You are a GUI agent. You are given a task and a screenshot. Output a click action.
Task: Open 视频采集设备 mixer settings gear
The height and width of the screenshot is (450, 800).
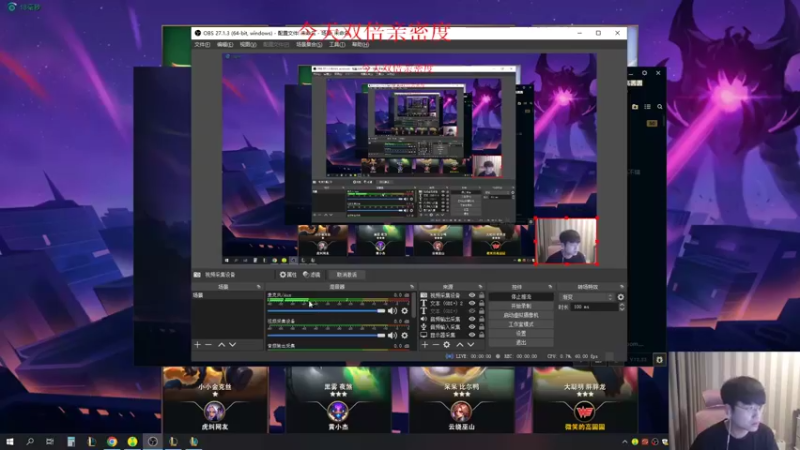pos(405,335)
